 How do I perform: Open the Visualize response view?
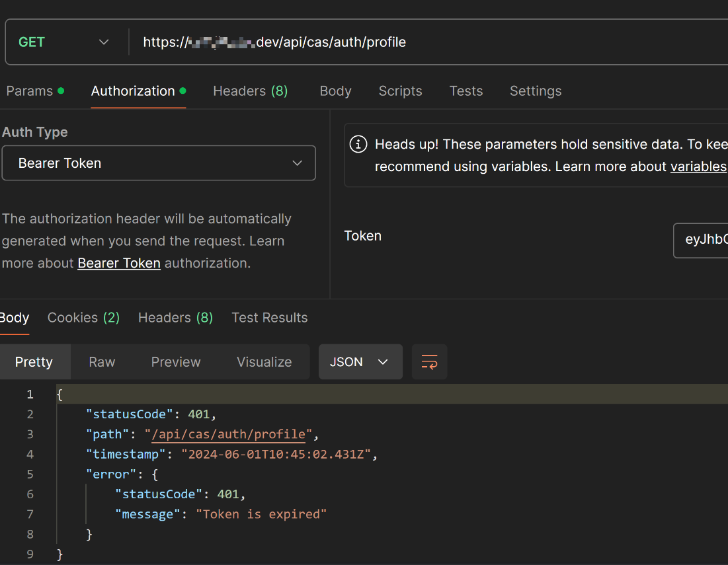(x=264, y=362)
